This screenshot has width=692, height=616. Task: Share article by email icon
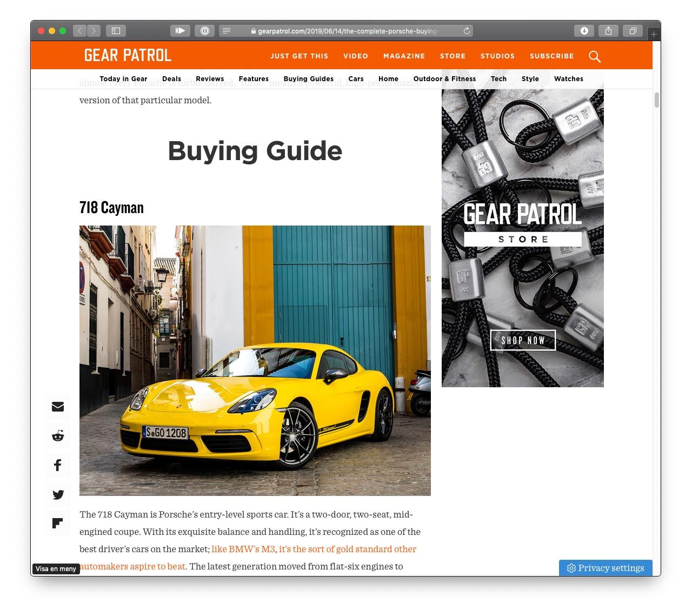tap(58, 407)
